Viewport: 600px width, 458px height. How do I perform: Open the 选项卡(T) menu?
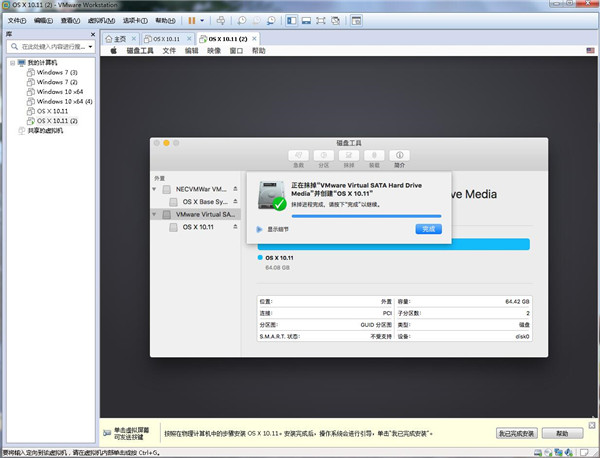tap(135, 21)
